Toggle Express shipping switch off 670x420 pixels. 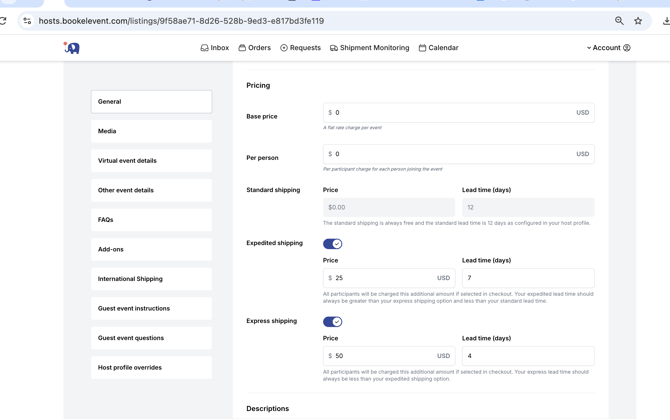pyautogui.click(x=332, y=322)
